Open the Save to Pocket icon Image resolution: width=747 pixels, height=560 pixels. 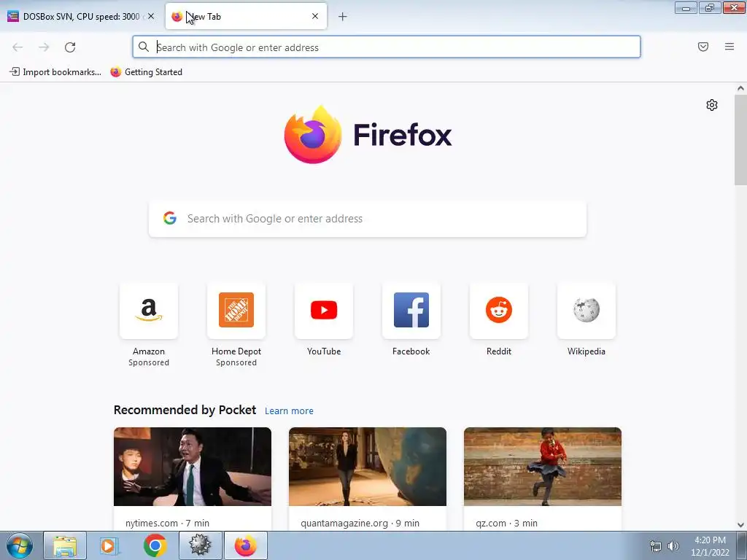[x=703, y=47]
